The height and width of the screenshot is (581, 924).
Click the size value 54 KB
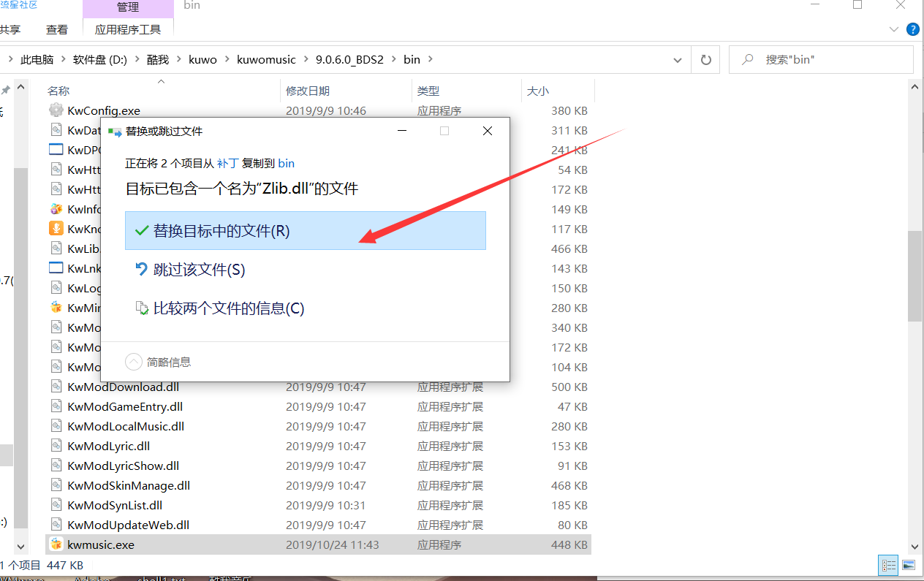point(572,170)
